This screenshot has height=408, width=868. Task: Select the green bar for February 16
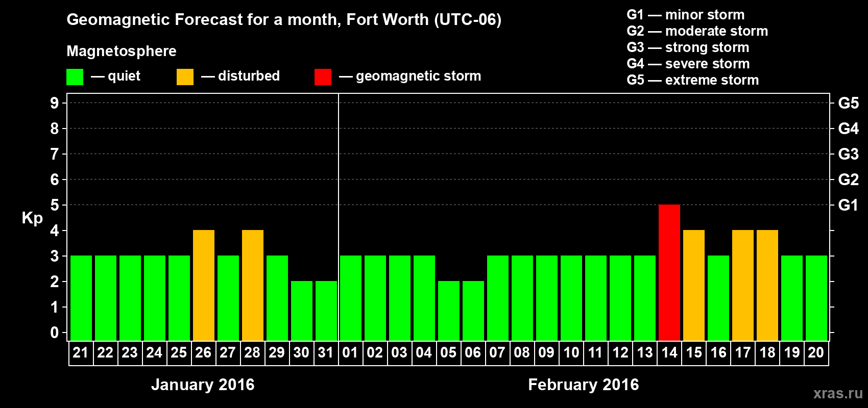(x=718, y=298)
